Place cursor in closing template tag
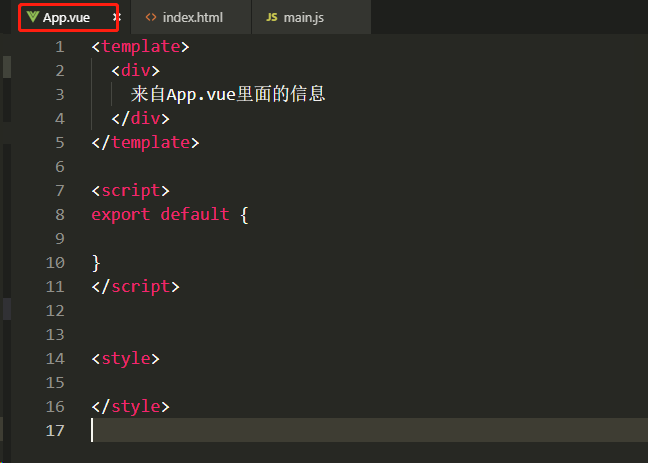This screenshot has width=648, height=463. point(145,143)
